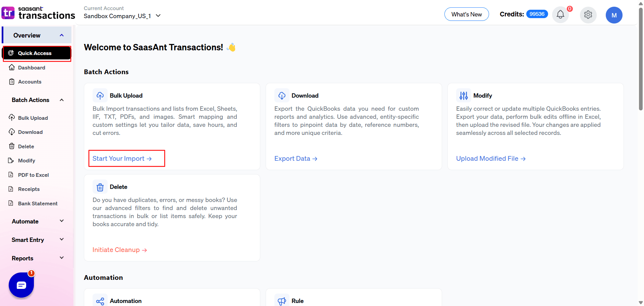This screenshot has width=644, height=306.
Task: Open Bank Statement in sidebar
Action: click(x=38, y=204)
